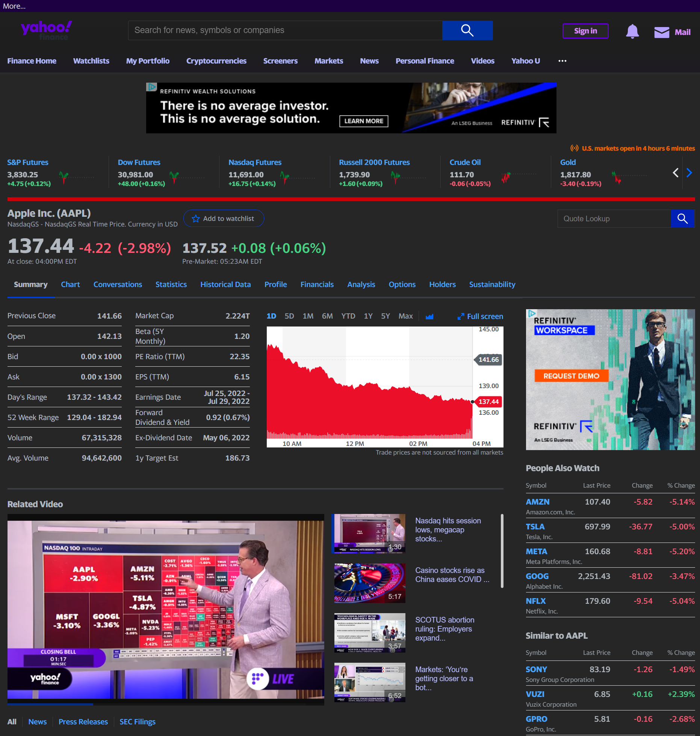Select the 5Y chart range
The image size is (700, 736).
[386, 316]
